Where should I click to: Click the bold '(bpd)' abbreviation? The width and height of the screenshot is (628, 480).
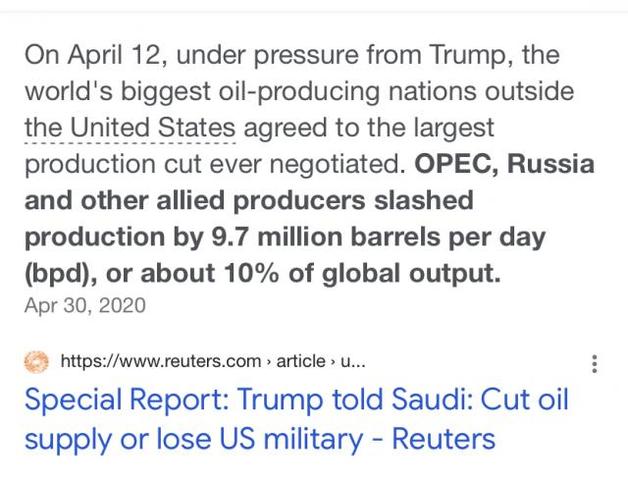click(x=60, y=274)
